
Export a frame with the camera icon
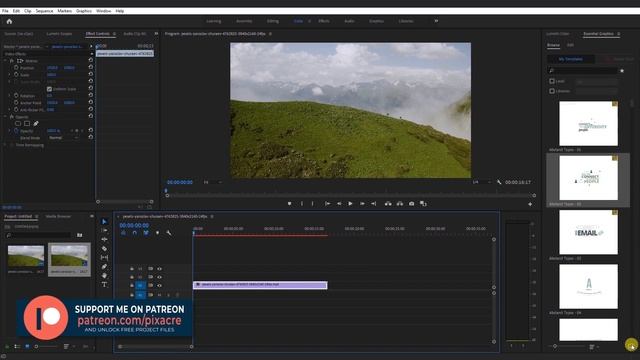click(411, 204)
